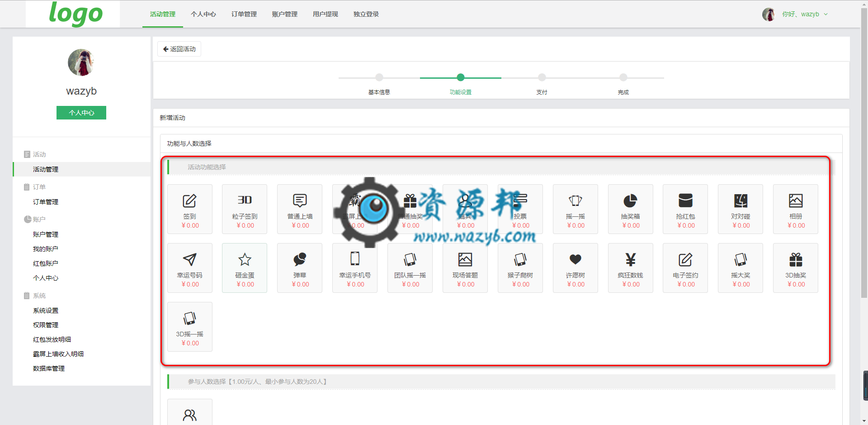
Task: Click the 功能设置 step marker
Action: pyautogui.click(x=461, y=77)
